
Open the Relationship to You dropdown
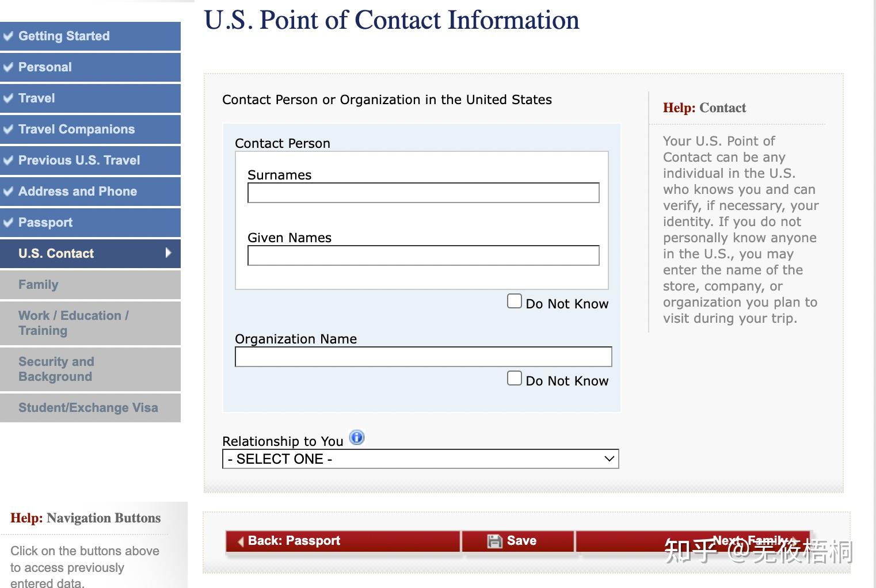pos(420,459)
